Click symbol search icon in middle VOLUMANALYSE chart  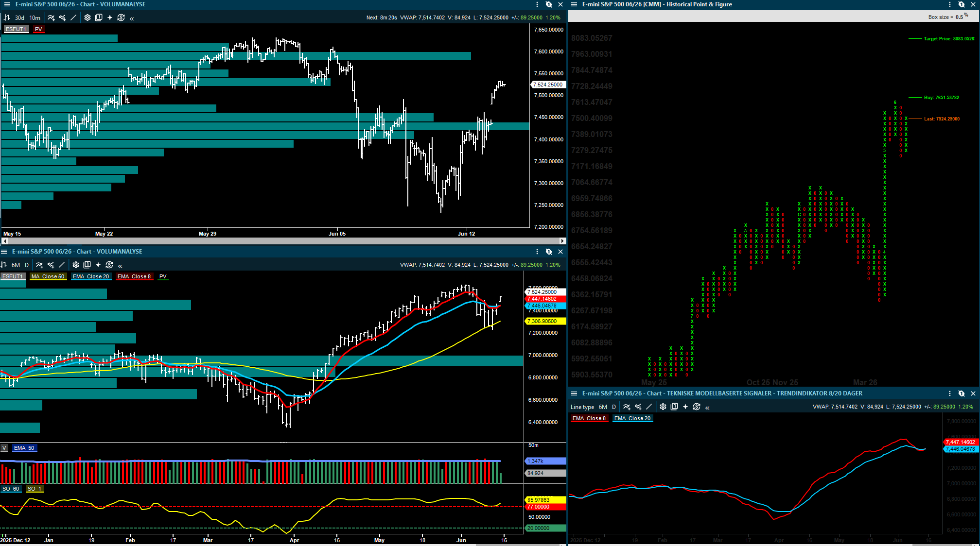coord(549,252)
